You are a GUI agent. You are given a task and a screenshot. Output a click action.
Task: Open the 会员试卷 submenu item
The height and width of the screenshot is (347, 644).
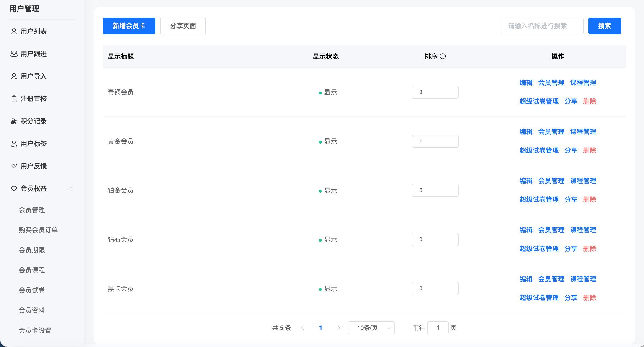click(x=32, y=290)
